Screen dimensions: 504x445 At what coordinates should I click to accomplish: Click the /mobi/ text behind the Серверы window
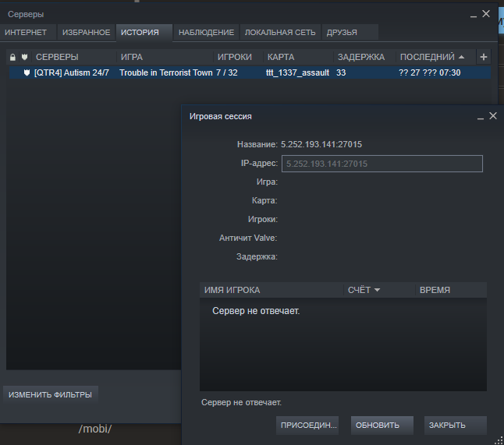95,429
